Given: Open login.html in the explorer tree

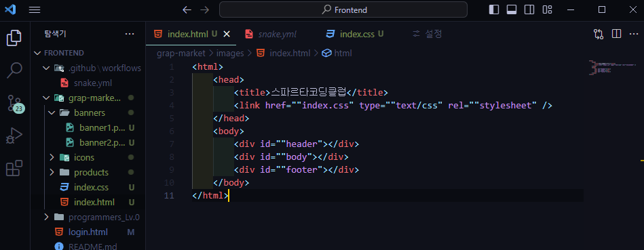Looking at the screenshot, I should [x=88, y=232].
